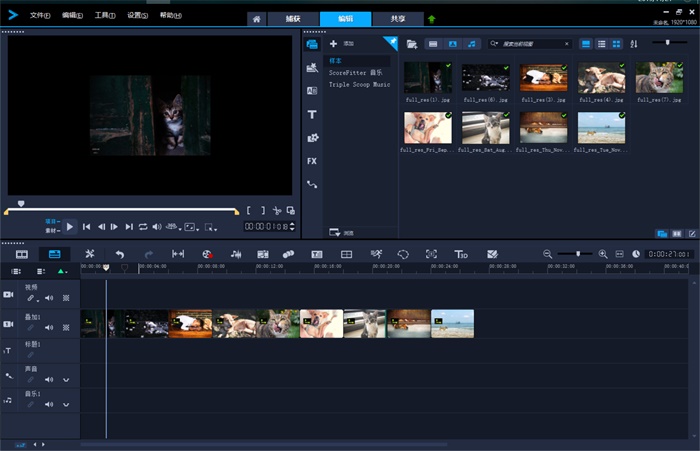
Task: Click the scissors split clip icon
Action: point(277,211)
